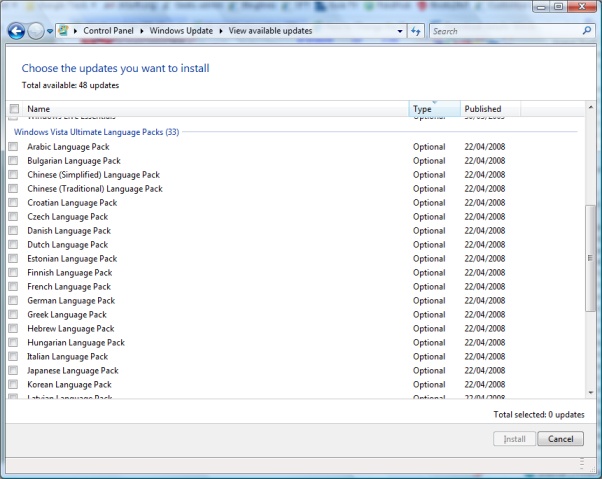Viewport: 602px width, 479px height.
Task: Sort by the Published column header
Action: point(490,109)
